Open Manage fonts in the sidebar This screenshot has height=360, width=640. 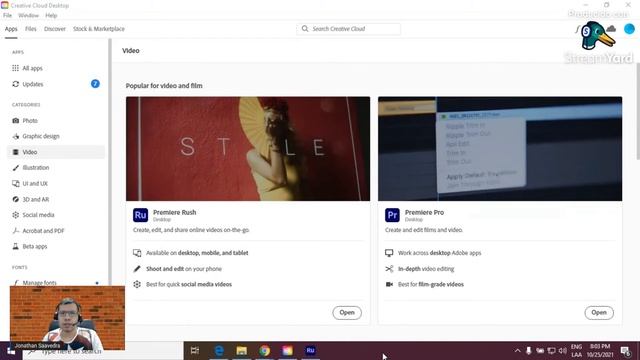(x=39, y=282)
